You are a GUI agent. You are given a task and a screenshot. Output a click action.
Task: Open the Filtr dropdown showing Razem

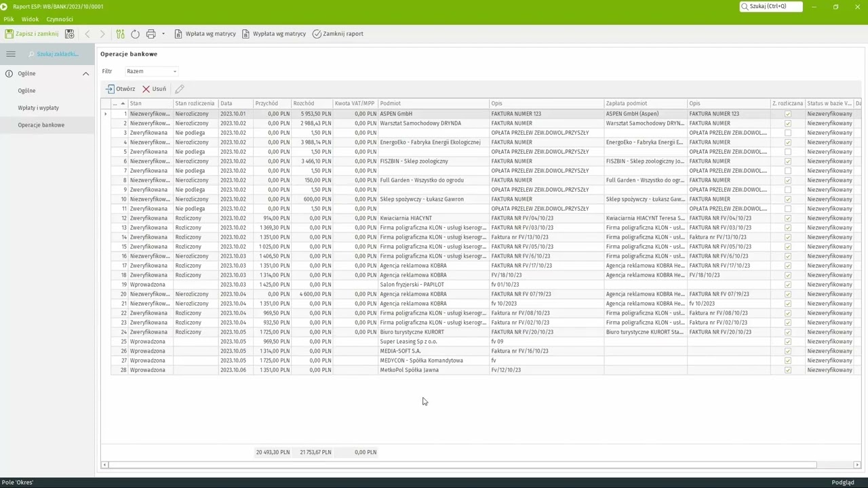(151, 71)
